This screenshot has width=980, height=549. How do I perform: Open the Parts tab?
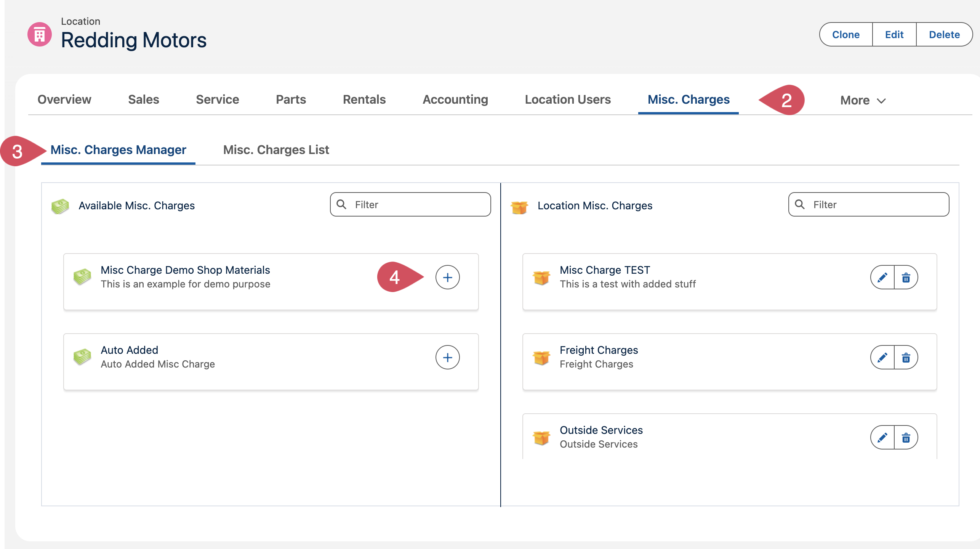291,100
